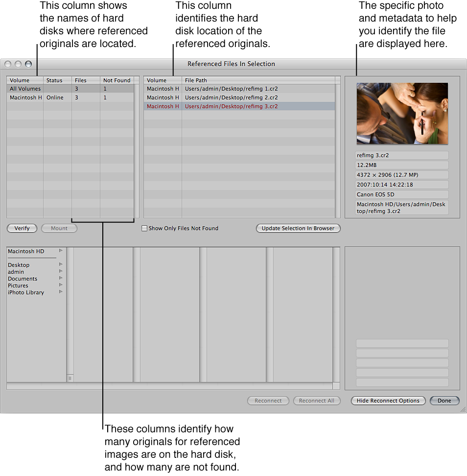The width and height of the screenshot is (467, 476).
Task: Click the Mount button
Action: click(59, 228)
